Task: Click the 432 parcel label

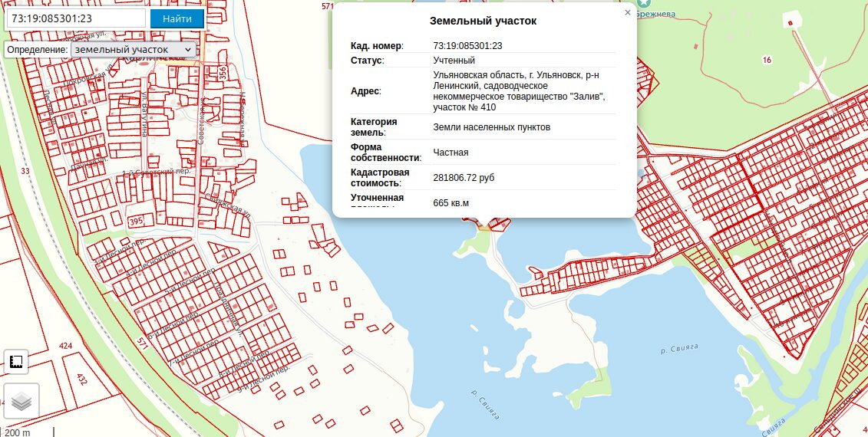Action: tap(81, 379)
